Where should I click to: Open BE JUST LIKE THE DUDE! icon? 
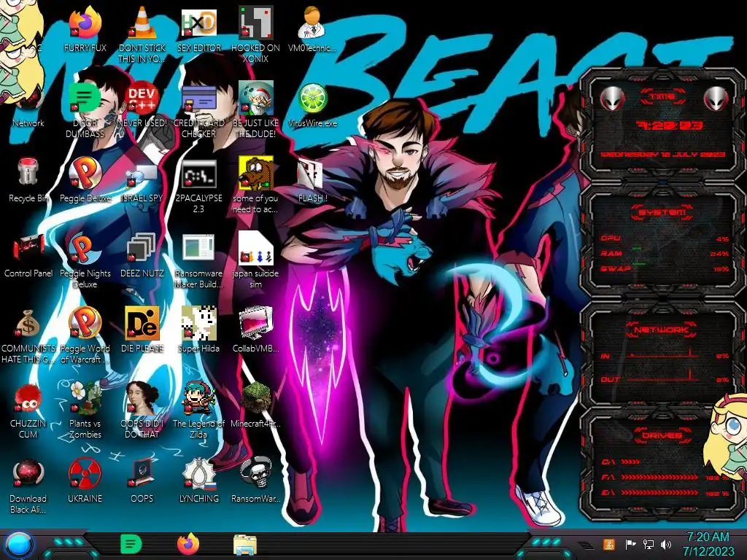click(x=255, y=98)
